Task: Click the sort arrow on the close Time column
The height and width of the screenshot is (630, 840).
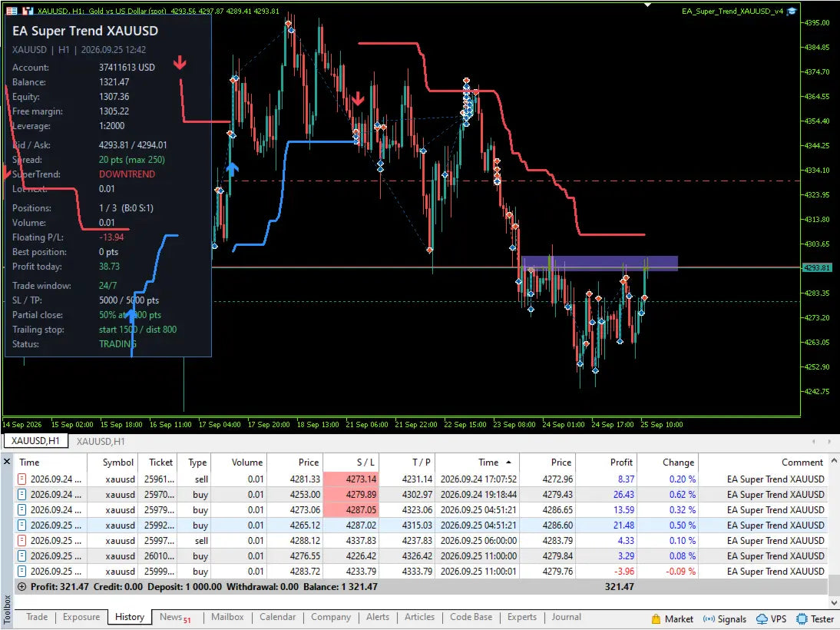Action: (x=508, y=463)
